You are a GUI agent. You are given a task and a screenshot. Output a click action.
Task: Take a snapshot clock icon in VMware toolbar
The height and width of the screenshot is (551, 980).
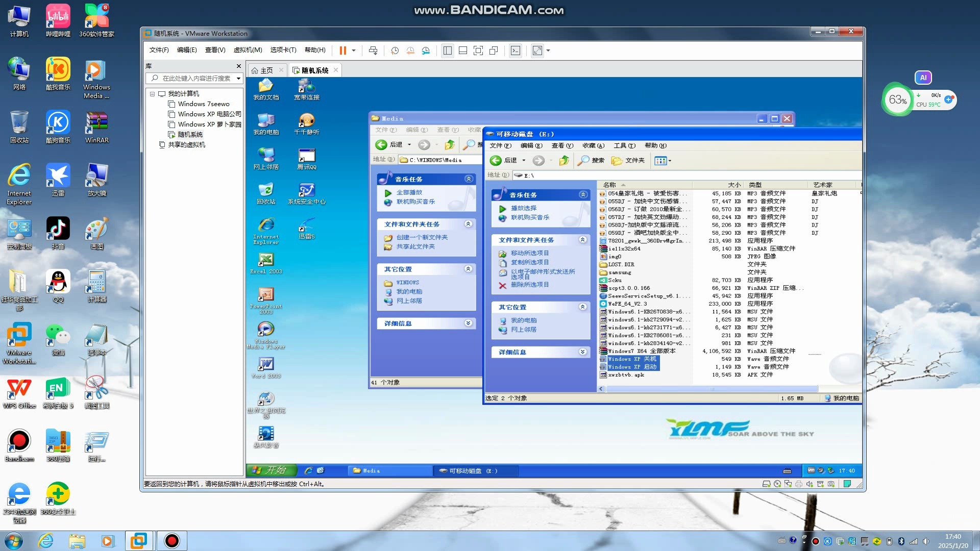point(395,51)
